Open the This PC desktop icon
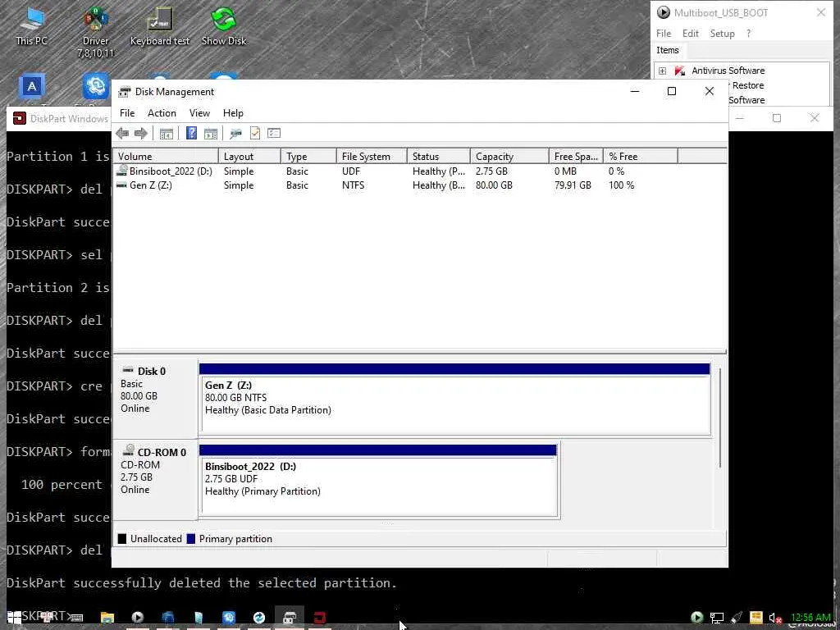 32,26
